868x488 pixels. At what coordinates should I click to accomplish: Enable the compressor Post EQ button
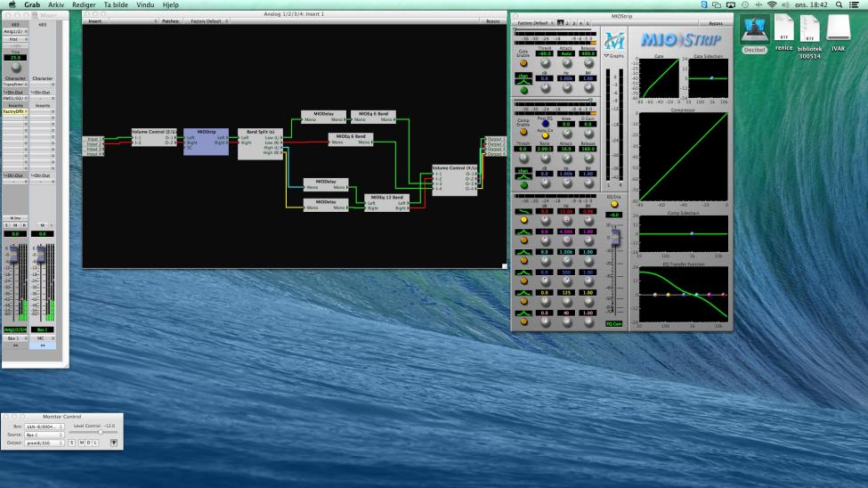[546, 123]
